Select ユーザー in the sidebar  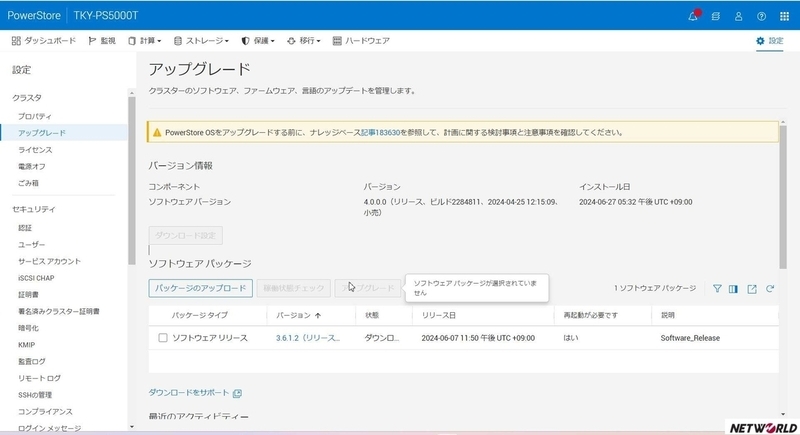tap(32, 245)
